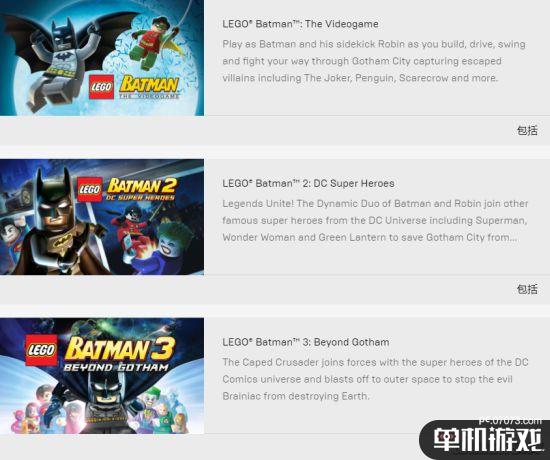
Task: Click the BATMAN 2 DC Super Heroes logo
Action: tap(142, 189)
